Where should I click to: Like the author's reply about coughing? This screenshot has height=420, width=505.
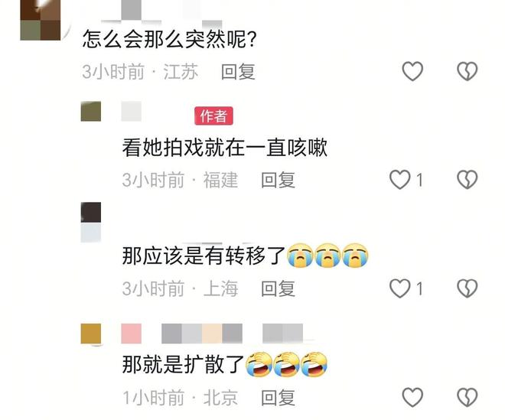click(x=400, y=180)
